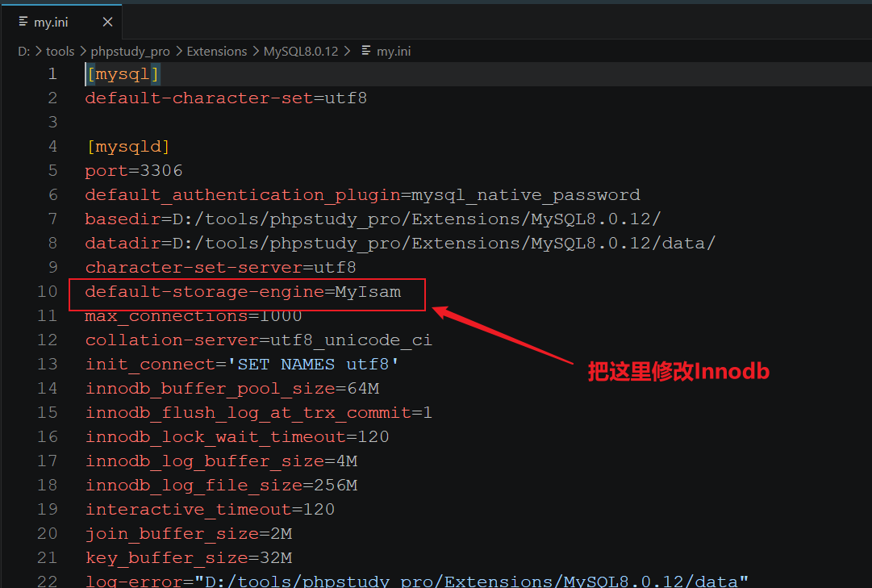
Task: Click the file icon in breadcrumb before my.ini
Action: 366,51
